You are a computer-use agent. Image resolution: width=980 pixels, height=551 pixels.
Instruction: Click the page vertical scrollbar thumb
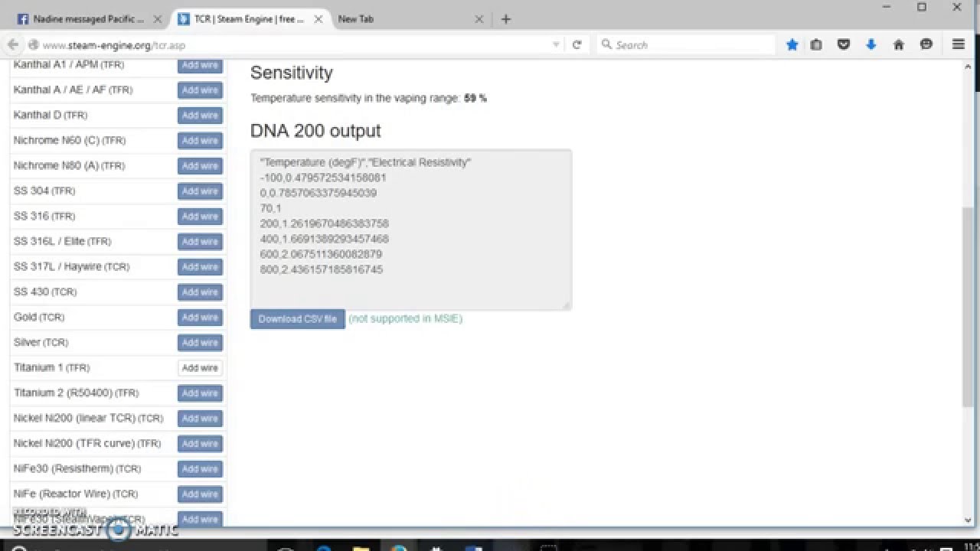pyautogui.click(x=968, y=307)
